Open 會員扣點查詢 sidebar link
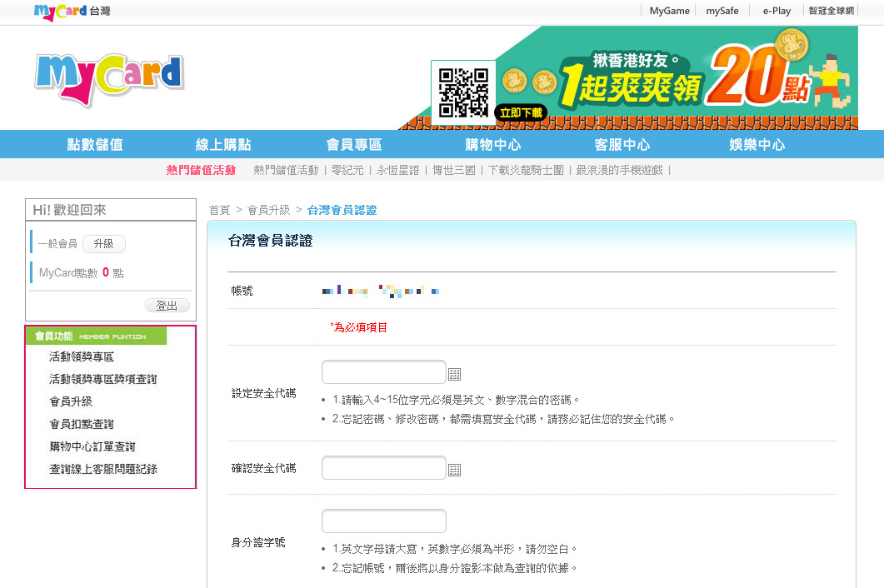This screenshot has height=588, width=884. click(82, 424)
